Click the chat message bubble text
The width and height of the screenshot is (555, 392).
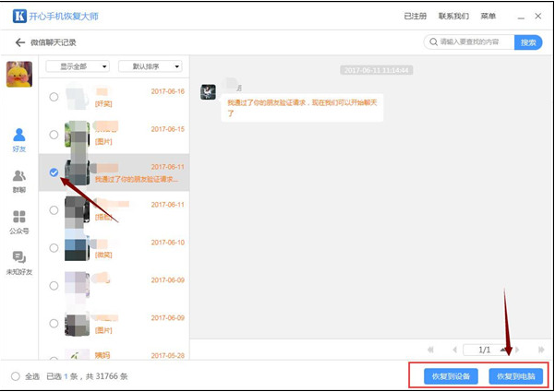point(302,108)
